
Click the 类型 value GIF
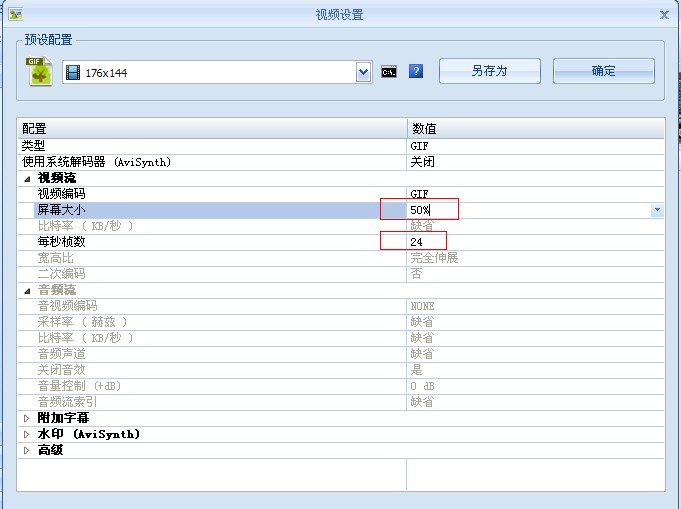(419, 146)
